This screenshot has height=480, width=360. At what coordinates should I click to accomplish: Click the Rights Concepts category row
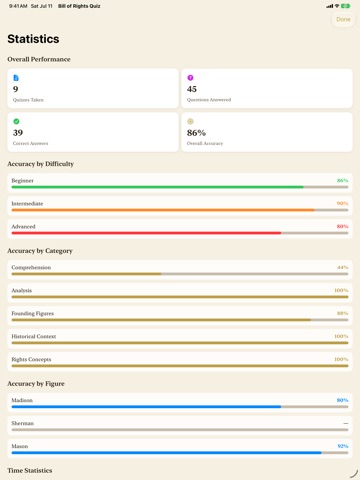pyautogui.click(x=180, y=362)
